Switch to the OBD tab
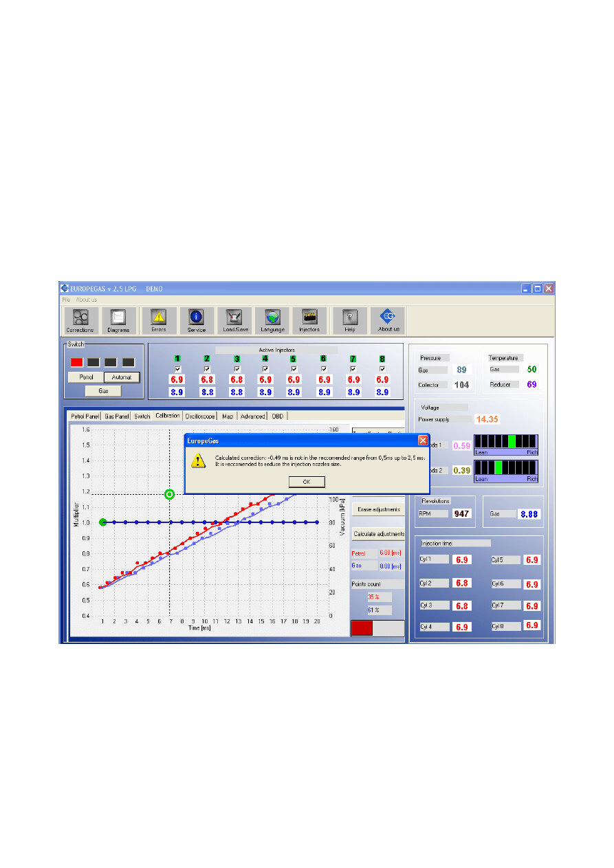614x868 pixels. 277,416
